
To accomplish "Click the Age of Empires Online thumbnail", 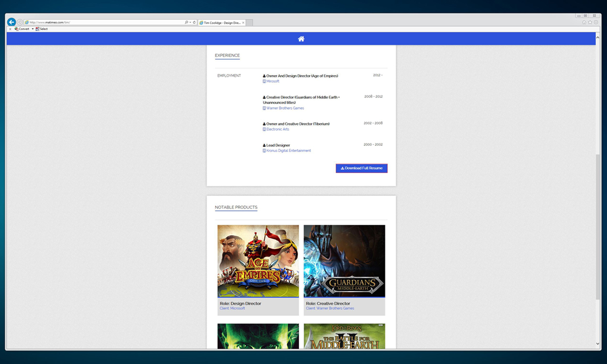I will click(x=258, y=261).
